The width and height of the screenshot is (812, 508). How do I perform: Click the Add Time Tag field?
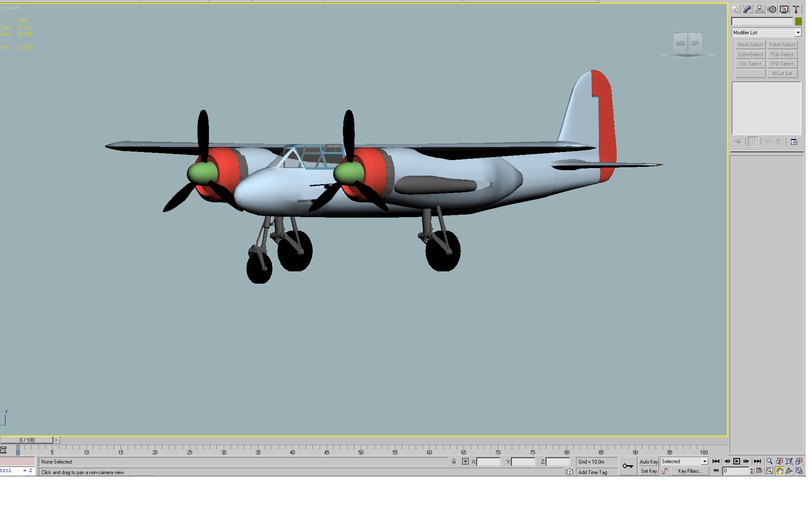[593, 472]
